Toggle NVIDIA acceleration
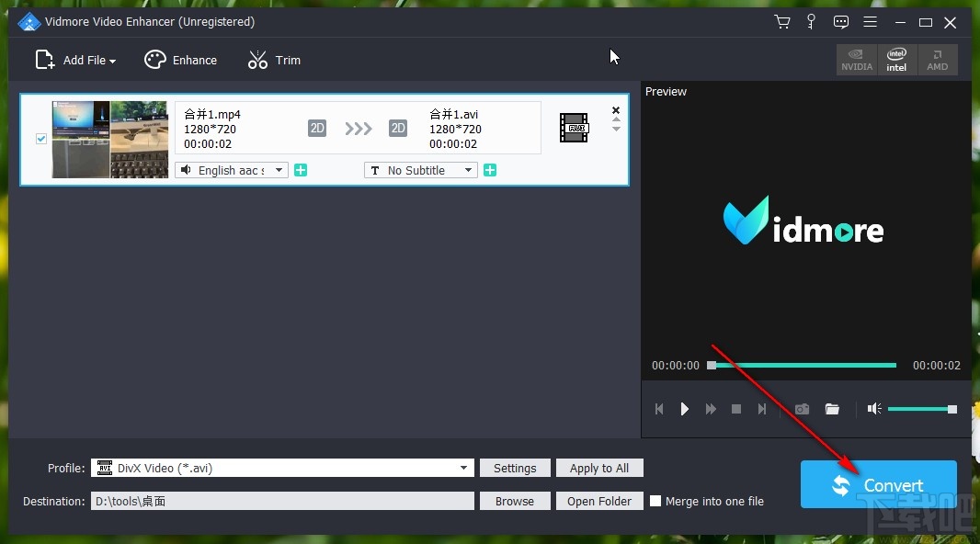The image size is (980, 544). tap(857, 60)
